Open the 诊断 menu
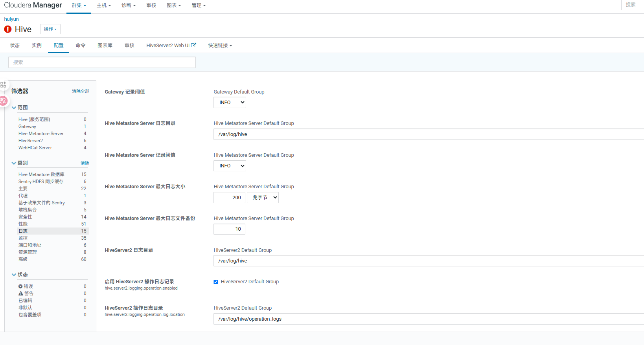644x345 pixels. (129, 6)
